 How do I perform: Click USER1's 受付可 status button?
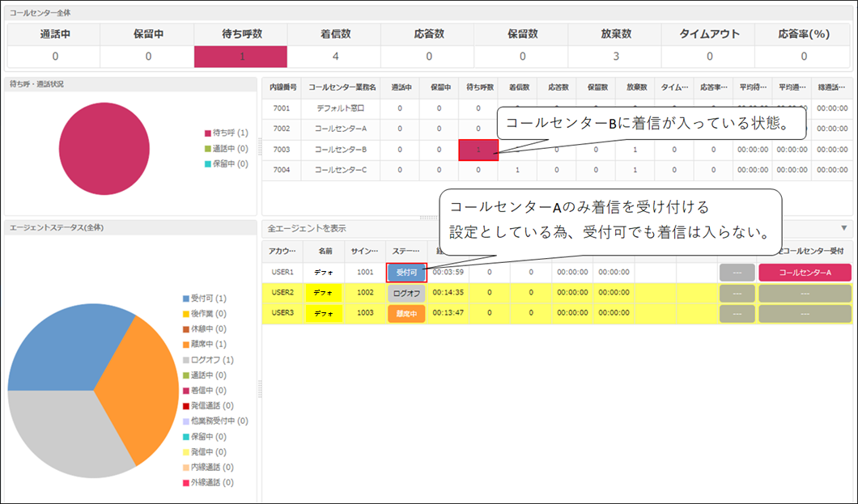coord(406,273)
